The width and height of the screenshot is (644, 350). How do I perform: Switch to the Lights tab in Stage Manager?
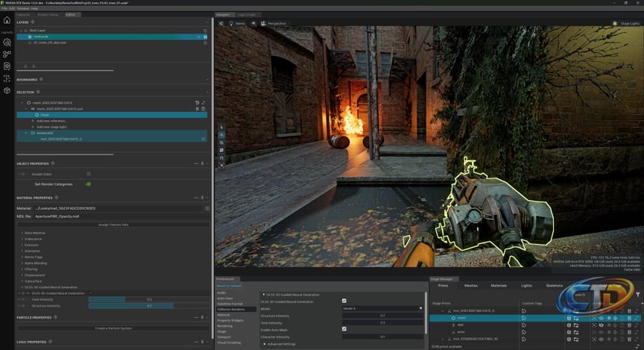[526, 285]
